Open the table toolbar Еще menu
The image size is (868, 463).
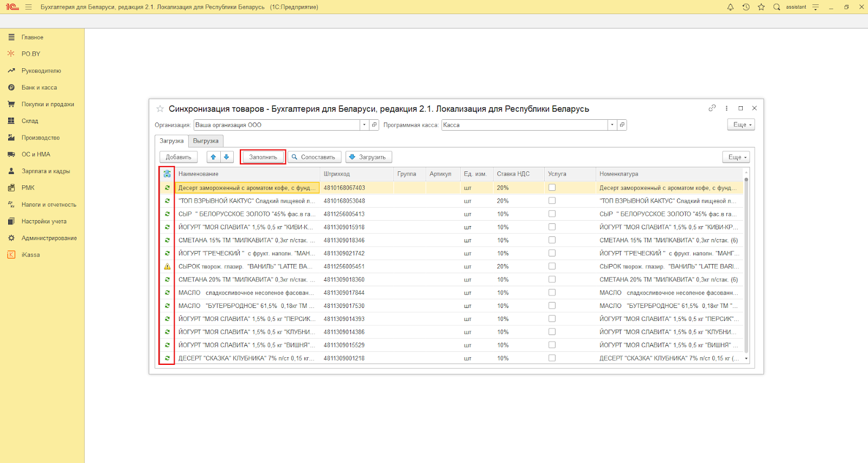[x=736, y=157]
